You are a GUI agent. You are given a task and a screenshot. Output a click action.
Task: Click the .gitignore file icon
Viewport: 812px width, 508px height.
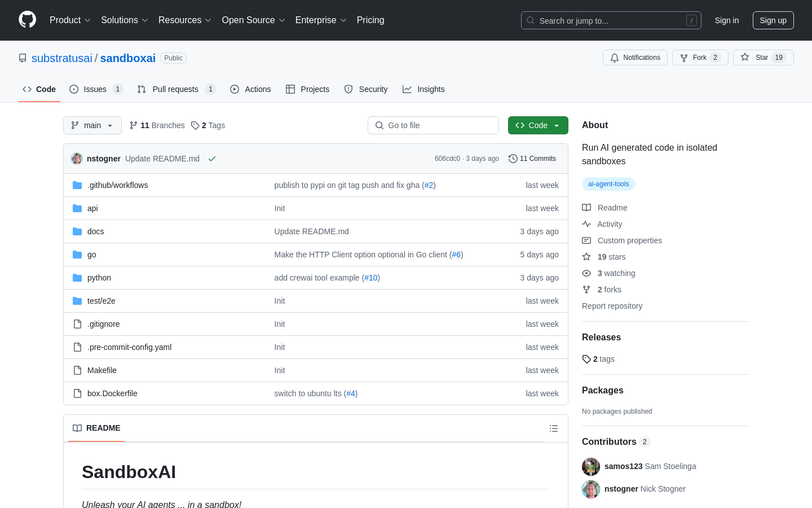[x=77, y=324]
